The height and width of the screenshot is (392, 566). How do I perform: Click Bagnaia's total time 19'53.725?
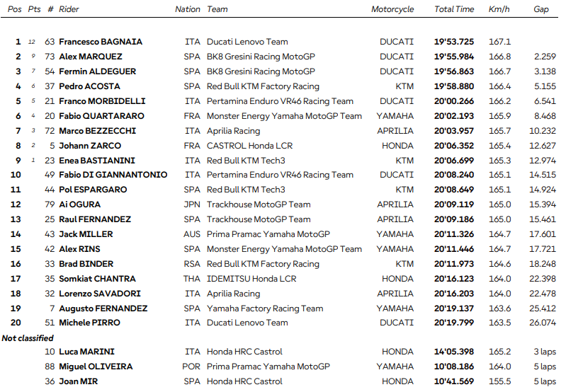pos(454,42)
